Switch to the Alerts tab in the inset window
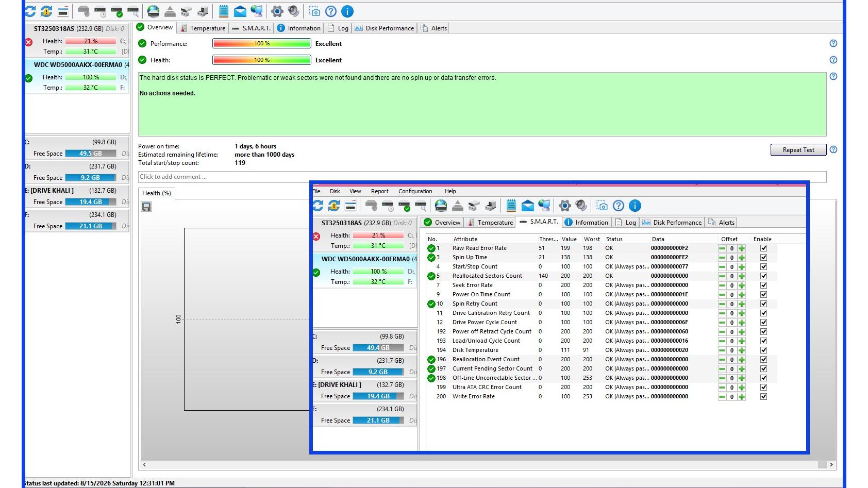Viewport: 868px width, 488px height. point(722,223)
